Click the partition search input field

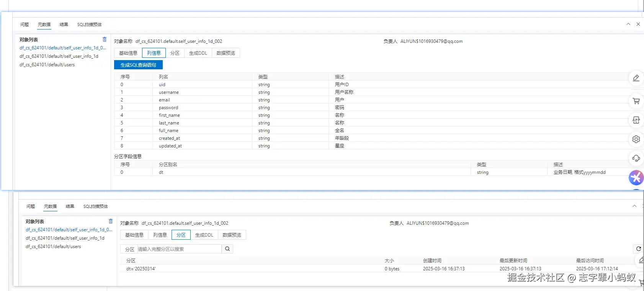coord(179,249)
